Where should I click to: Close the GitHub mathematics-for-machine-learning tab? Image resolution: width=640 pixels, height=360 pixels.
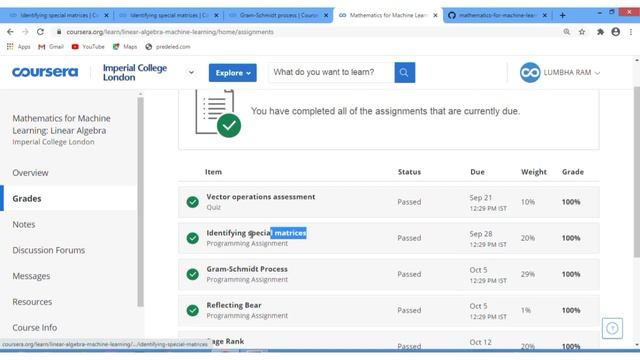click(x=544, y=15)
